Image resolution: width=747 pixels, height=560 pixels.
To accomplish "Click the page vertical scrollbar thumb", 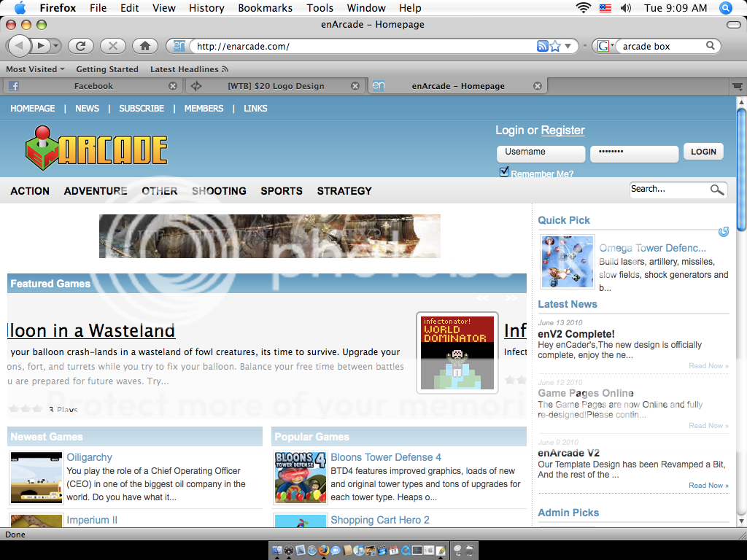I will coord(741,168).
